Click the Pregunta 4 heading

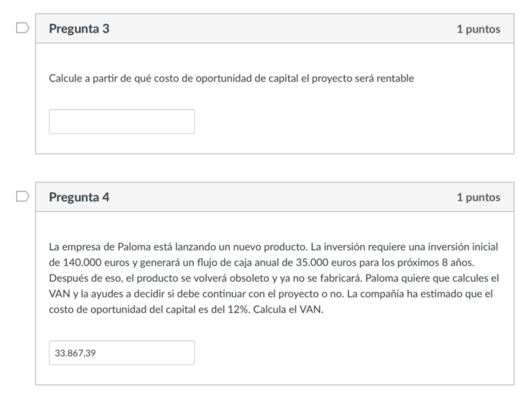click(80, 198)
